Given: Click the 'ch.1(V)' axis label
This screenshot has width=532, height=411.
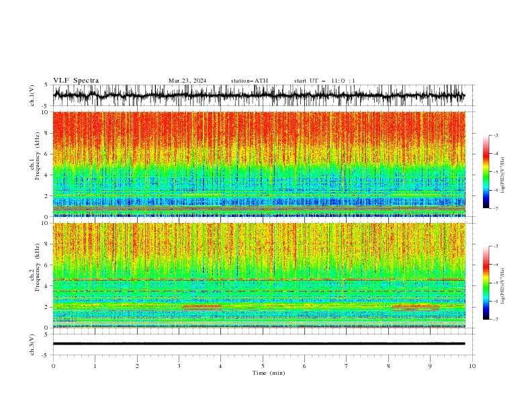Looking at the screenshot, I should (32, 95).
